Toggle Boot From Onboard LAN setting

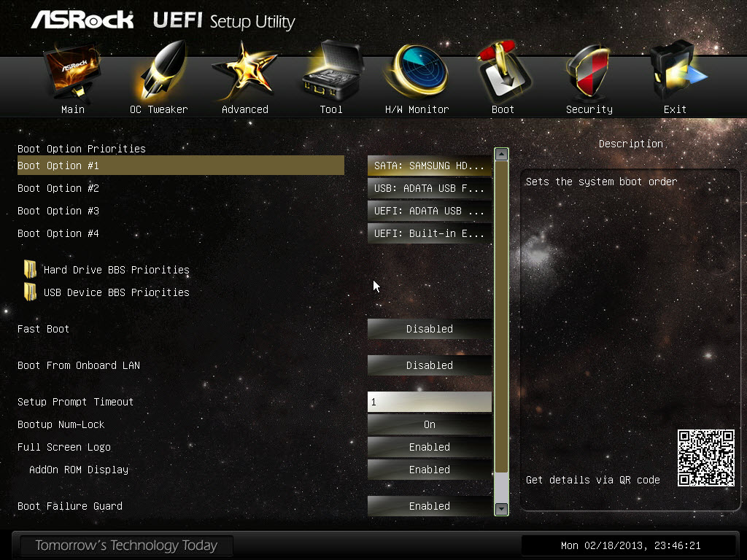click(x=429, y=365)
